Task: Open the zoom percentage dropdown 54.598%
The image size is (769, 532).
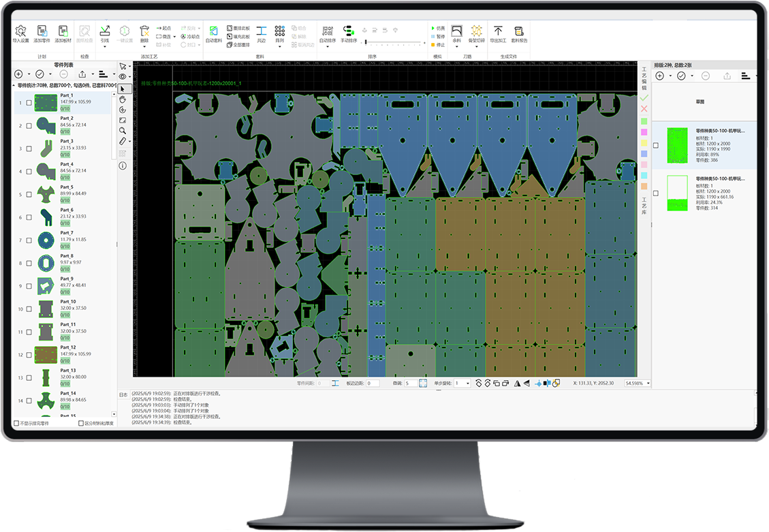Action: 648,384
